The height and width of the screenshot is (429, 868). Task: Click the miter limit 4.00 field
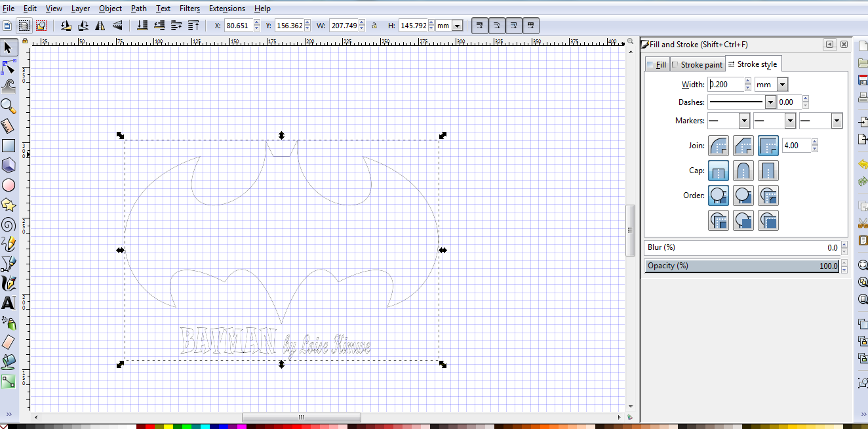(797, 146)
